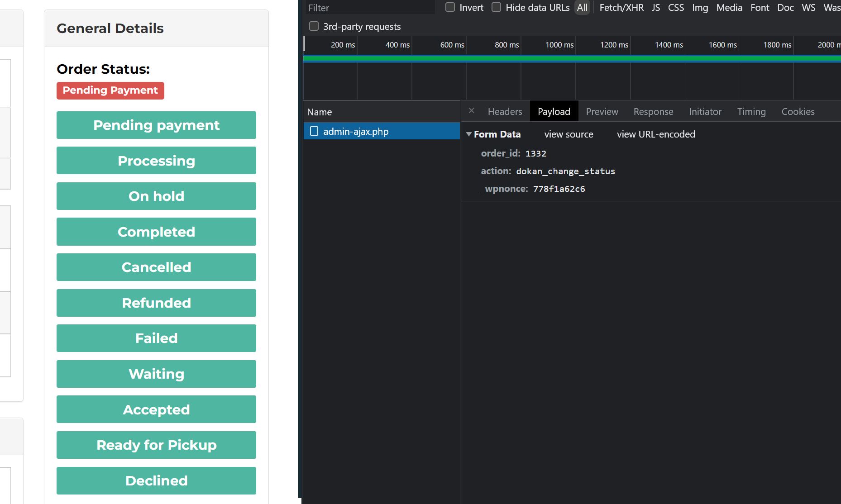
Task: Filter network requests by Doc
Action: point(785,8)
